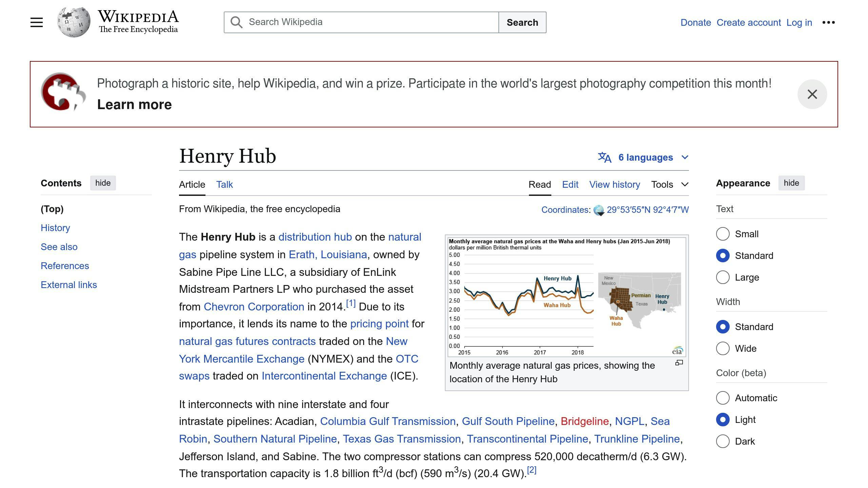
Task: Select Dark color mode
Action: tap(723, 441)
